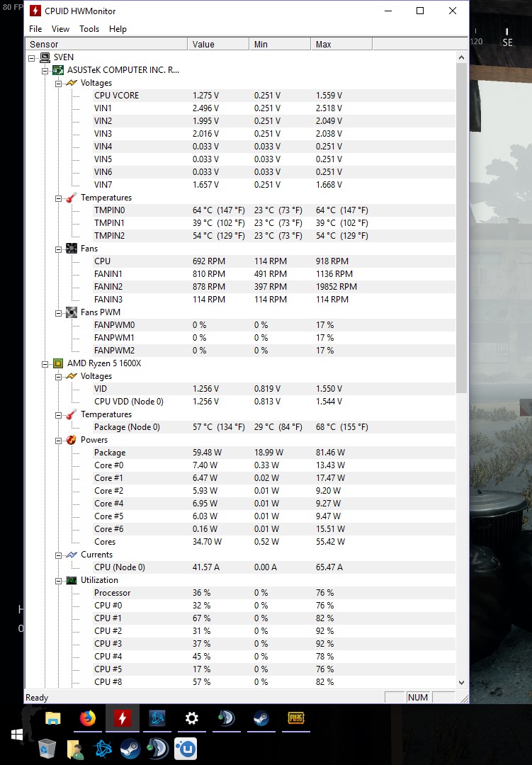Open the File menu
532x765 pixels.
tap(35, 29)
